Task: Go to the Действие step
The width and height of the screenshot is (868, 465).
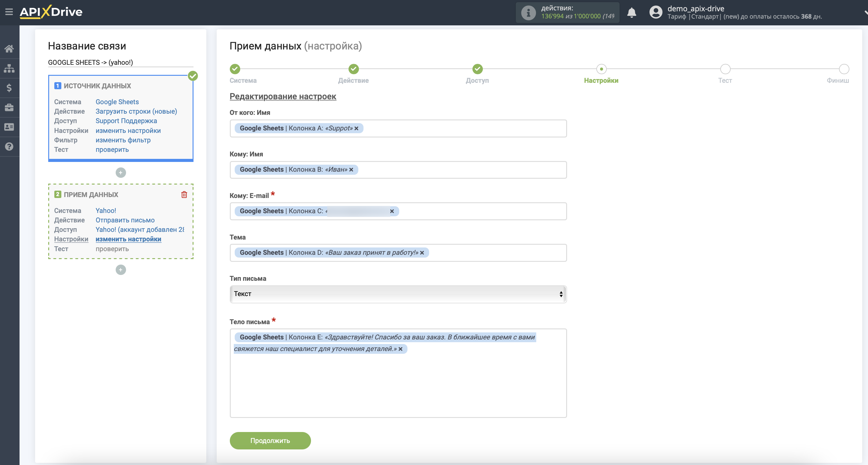Action: click(x=353, y=69)
